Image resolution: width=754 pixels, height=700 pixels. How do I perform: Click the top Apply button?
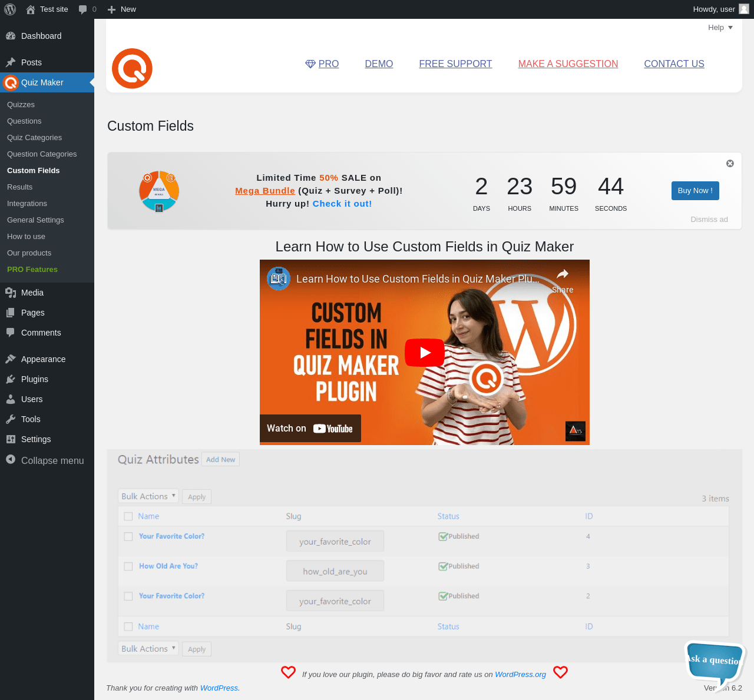(197, 497)
